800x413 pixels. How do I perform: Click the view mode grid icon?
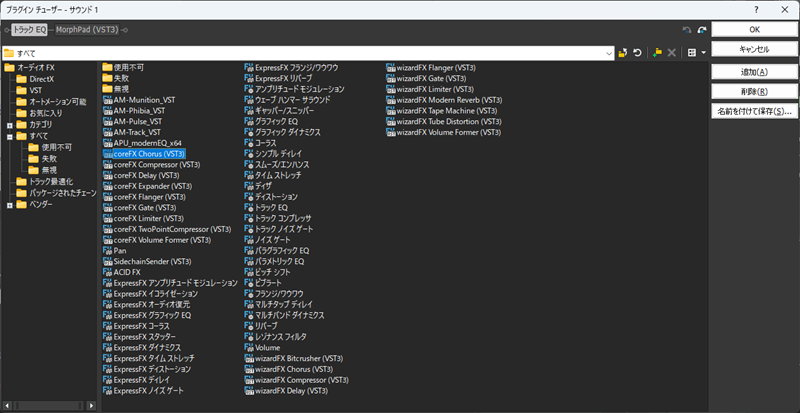click(x=691, y=52)
